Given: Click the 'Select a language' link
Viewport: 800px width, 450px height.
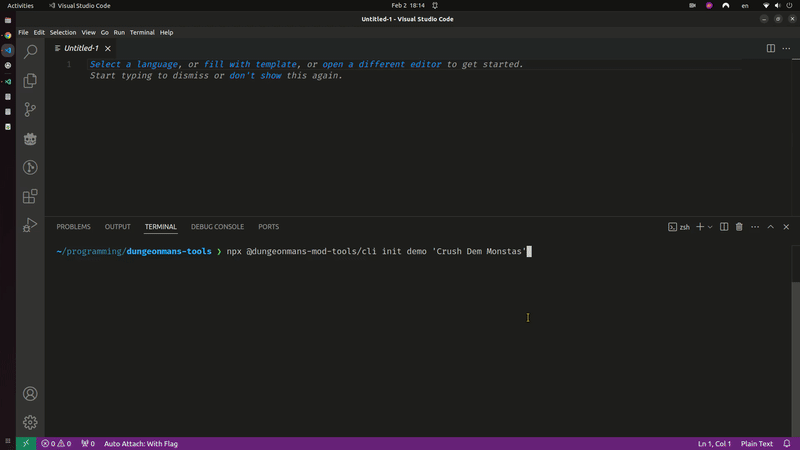Looking at the screenshot, I should point(134,64).
